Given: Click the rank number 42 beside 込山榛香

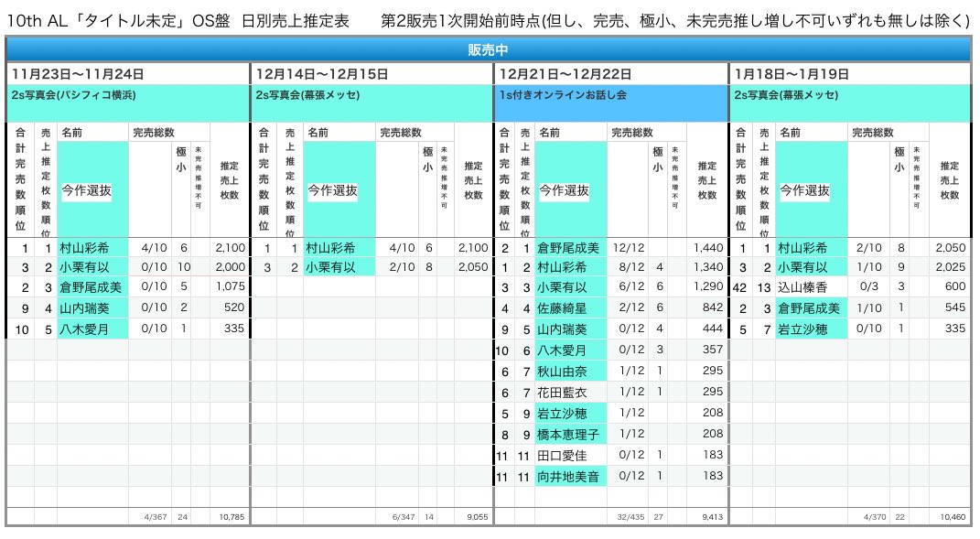Looking at the screenshot, I should pos(740,287).
